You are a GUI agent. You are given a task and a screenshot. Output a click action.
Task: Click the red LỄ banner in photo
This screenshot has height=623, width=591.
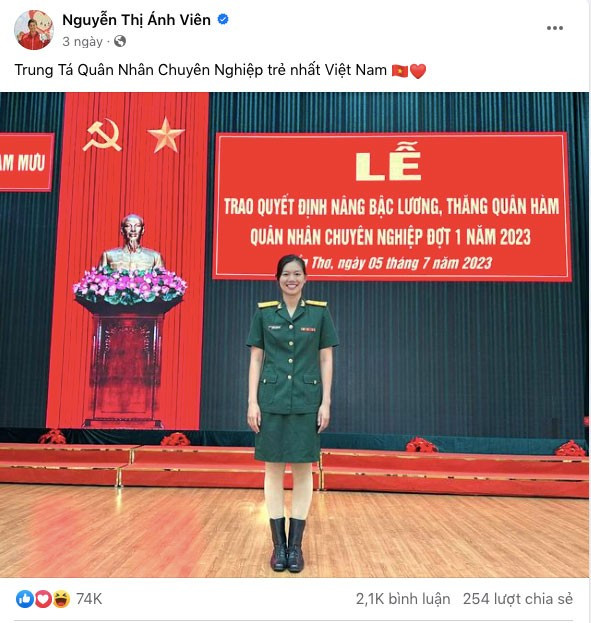[x=391, y=207]
